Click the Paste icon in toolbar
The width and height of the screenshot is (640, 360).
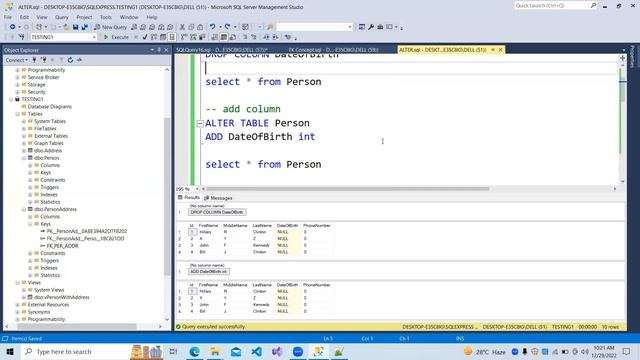(200, 27)
